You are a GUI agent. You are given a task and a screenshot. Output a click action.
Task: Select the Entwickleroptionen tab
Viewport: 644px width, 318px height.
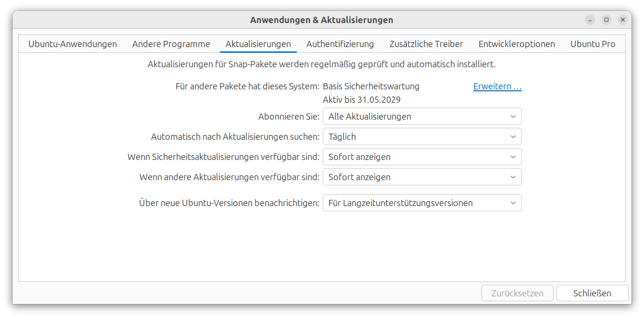[x=517, y=44]
